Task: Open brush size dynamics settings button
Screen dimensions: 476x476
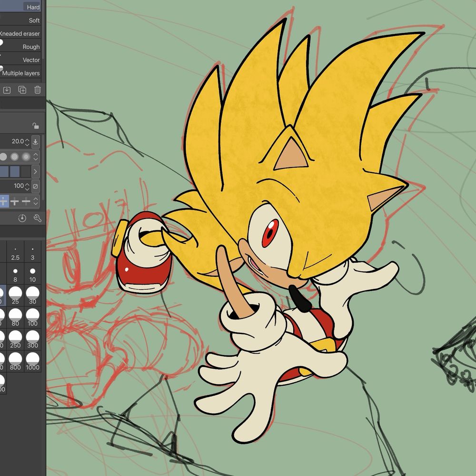Action: (36, 142)
